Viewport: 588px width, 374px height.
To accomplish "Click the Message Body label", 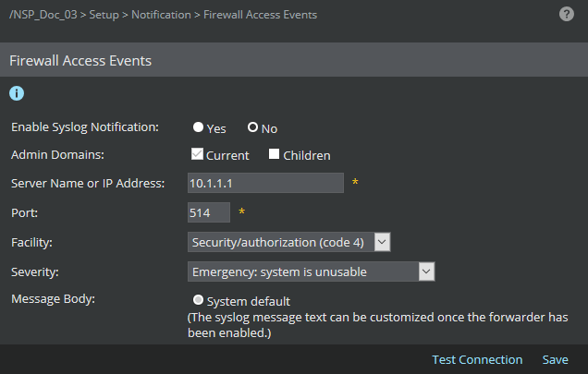I will coord(54,298).
